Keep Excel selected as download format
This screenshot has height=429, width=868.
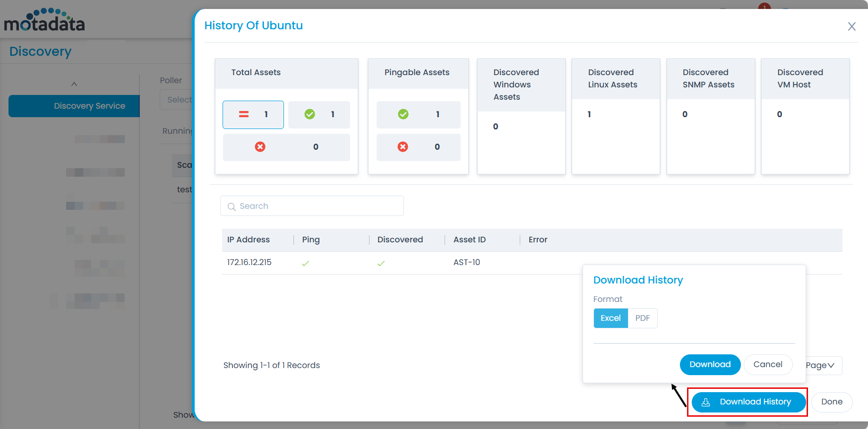[610, 318]
